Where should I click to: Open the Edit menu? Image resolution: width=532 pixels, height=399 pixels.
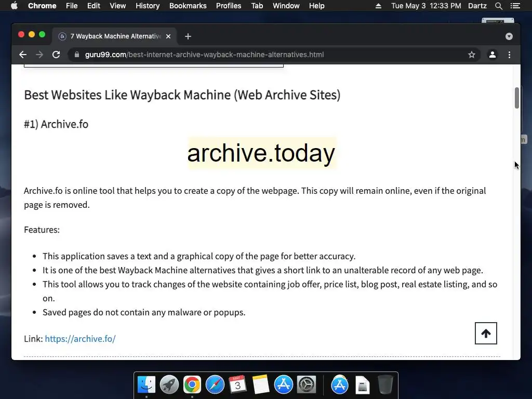[x=94, y=6]
